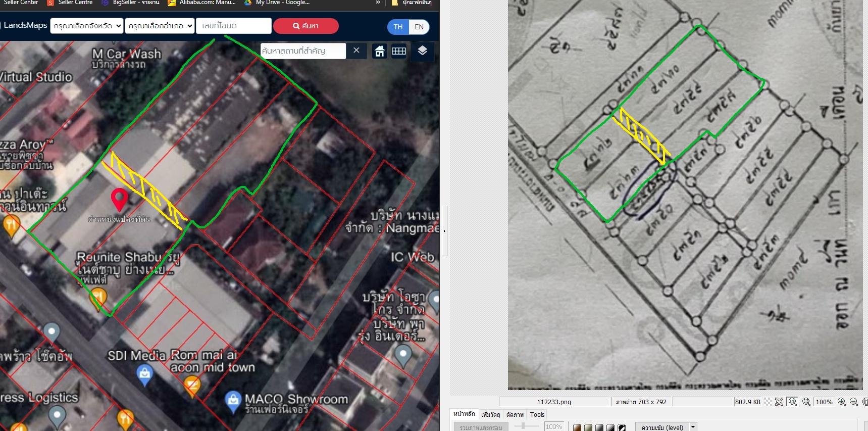Toggle the black-and-white contrast filter icon

point(622,427)
